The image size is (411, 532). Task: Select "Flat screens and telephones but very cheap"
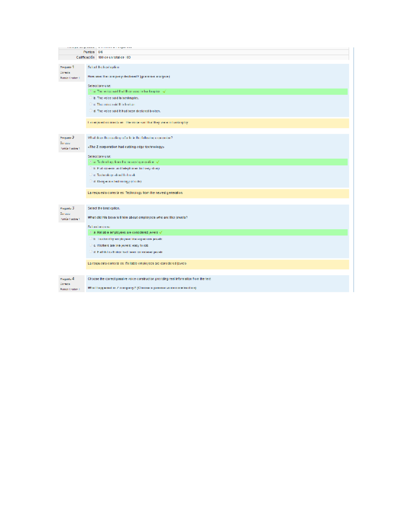coord(91,169)
